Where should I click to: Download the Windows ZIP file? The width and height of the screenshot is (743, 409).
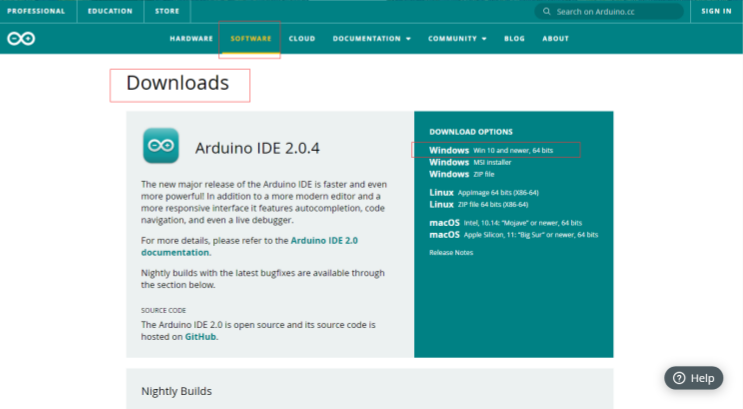tap(462, 174)
